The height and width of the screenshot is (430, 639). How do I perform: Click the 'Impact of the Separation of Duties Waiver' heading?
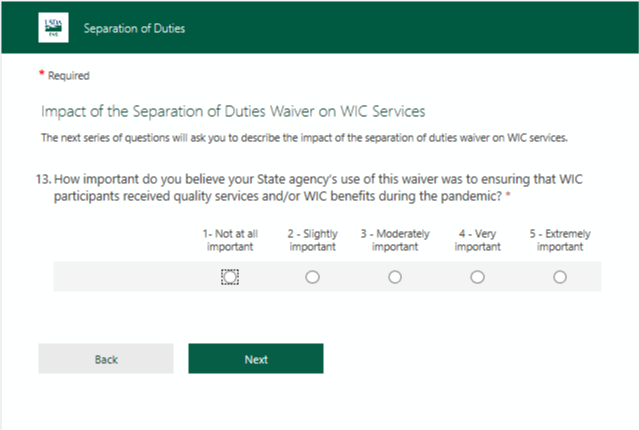click(233, 110)
